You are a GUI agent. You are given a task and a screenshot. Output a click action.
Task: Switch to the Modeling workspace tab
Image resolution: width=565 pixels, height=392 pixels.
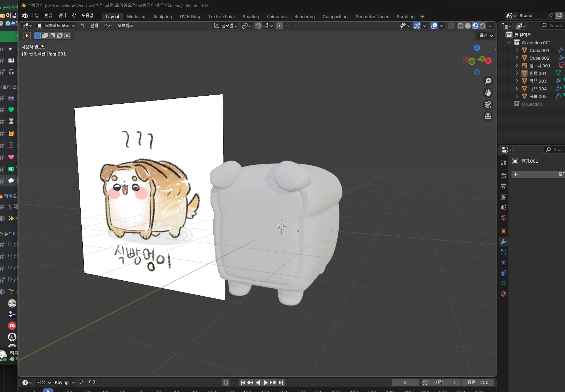pyautogui.click(x=136, y=16)
